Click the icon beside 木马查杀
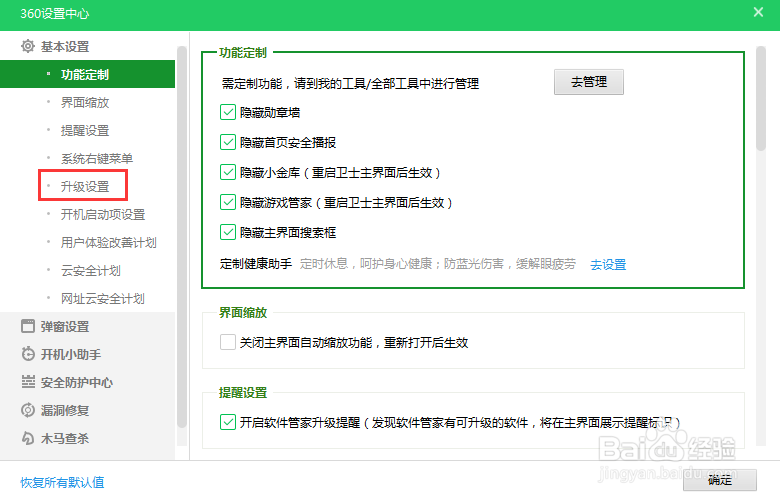The height and width of the screenshot is (500, 780). coord(28,438)
